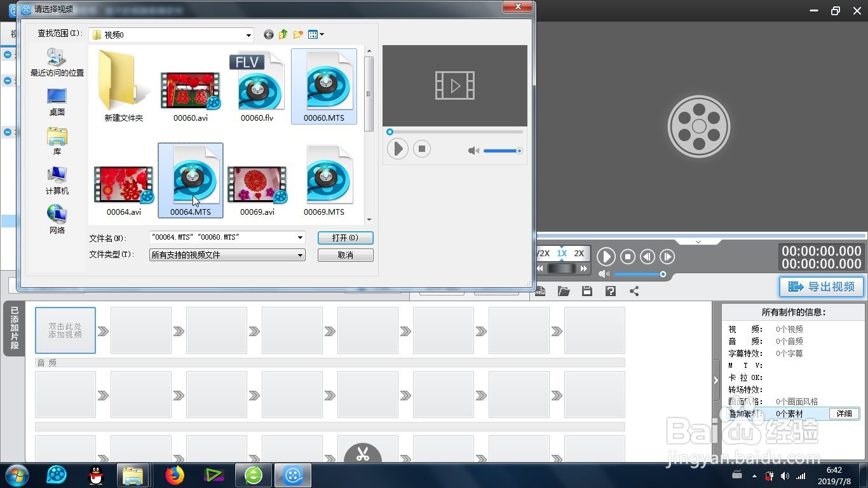Select 2X playback speed in main window
Image resolution: width=868 pixels, height=488 pixels.
coord(579,253)
